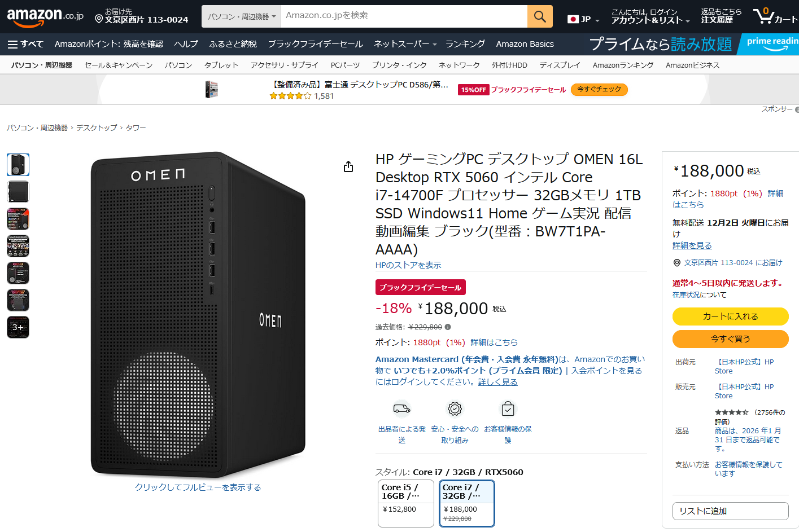Screen dimensions: 799x532
Task: Click the delivery truck icon
Action: point(401,408)
